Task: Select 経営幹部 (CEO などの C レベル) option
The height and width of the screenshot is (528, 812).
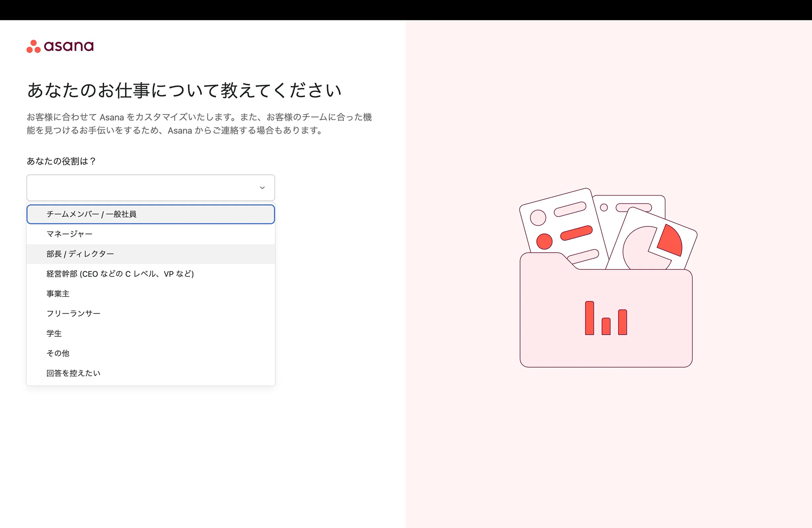Action: tap(151, 274)
